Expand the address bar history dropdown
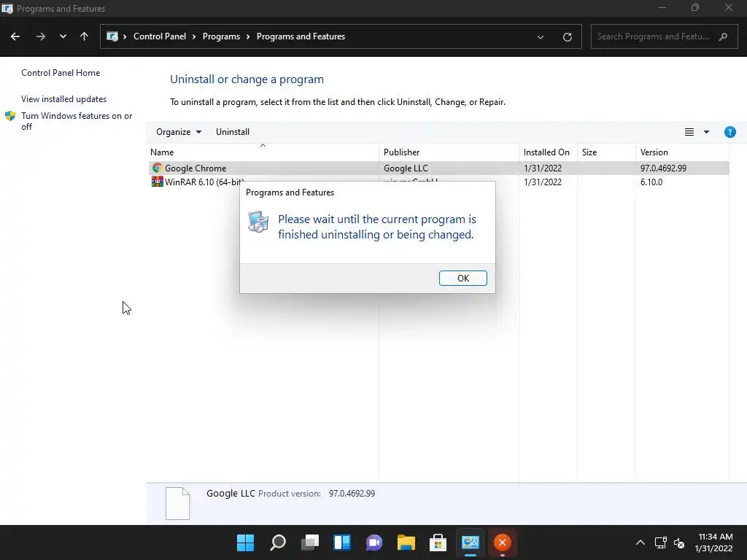Image resolution: width=747 pixels, height=560 pixels. pos(541,36)
